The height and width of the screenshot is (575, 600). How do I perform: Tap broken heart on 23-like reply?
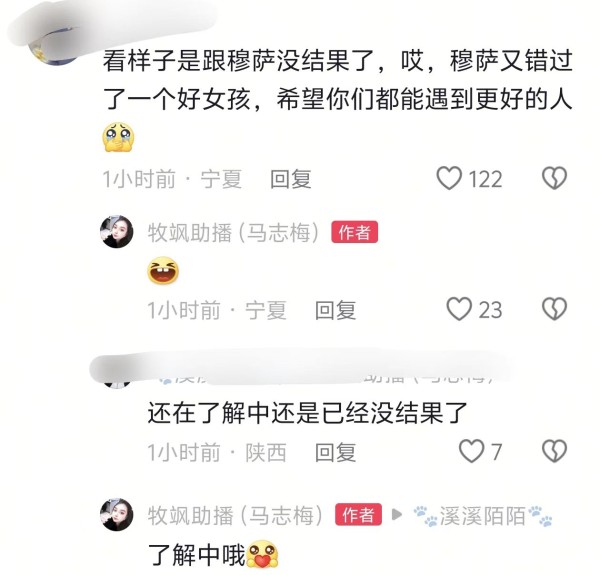(554, 309)
